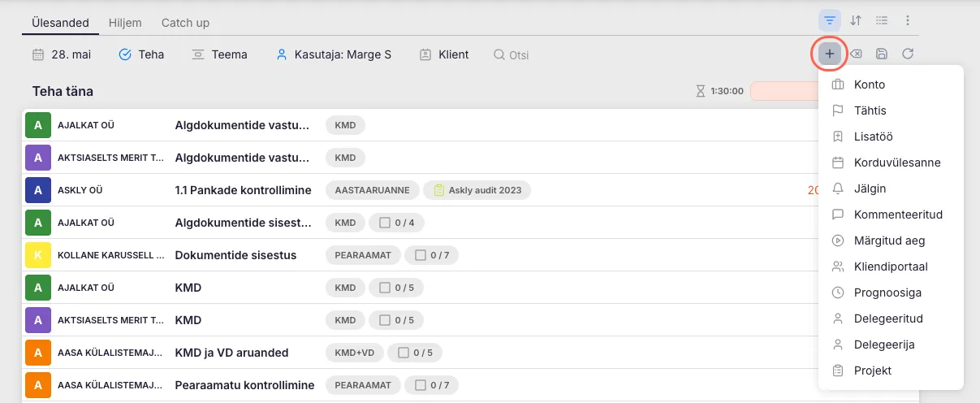The height and width of the screenshot is (403, 980).
Task: Open the sort order arrows icon
Action: point(856,20)
